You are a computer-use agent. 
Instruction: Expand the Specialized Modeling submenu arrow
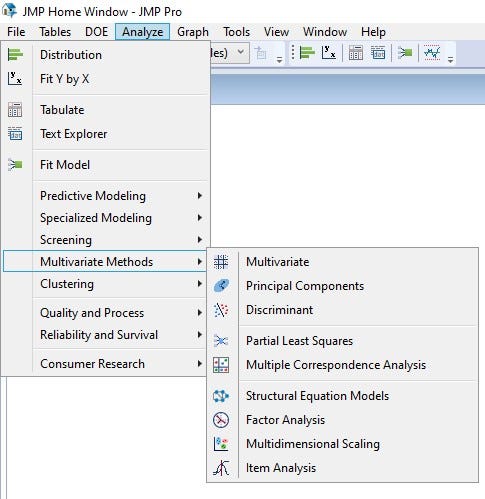(x=200, y=218)
